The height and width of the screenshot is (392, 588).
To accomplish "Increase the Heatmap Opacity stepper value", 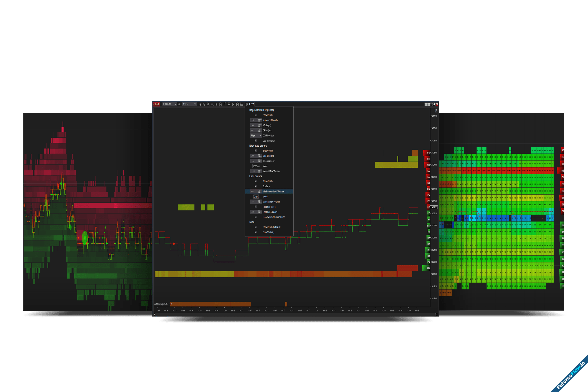I will (261, 211).
